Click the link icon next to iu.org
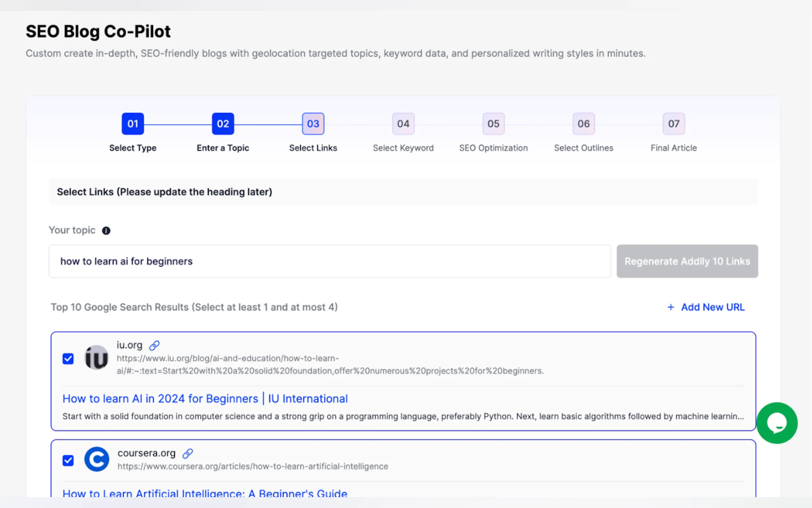This screenshot has width=812, height=508. coord(154,345)
